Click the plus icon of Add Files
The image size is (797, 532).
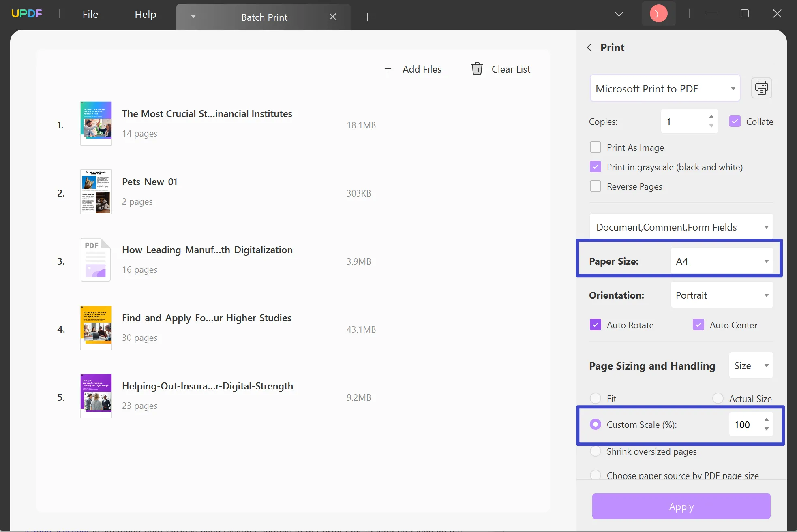388,69
